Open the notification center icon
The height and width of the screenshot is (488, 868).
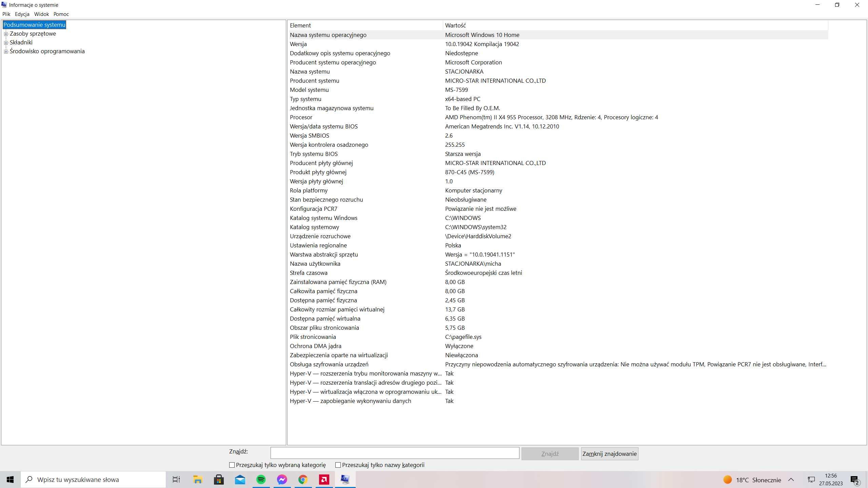click(x=855, y=480)
